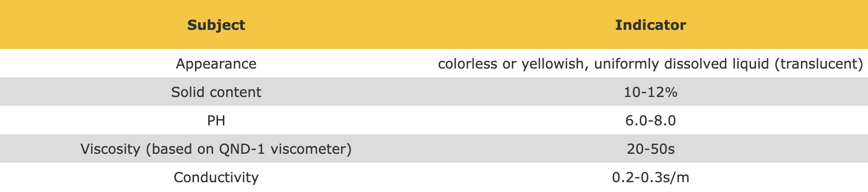Click the 0.2-0.3s/m value
This screenshot has width=868, height=192.
pyautogui.click(x=651, y=177)
